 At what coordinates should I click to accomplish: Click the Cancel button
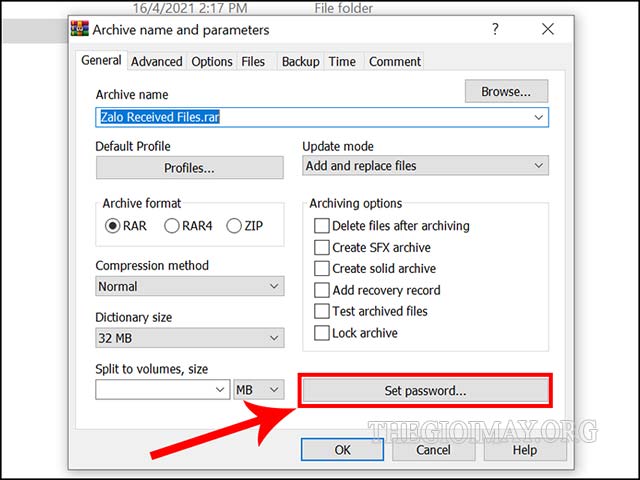click(x=433, y=450)
